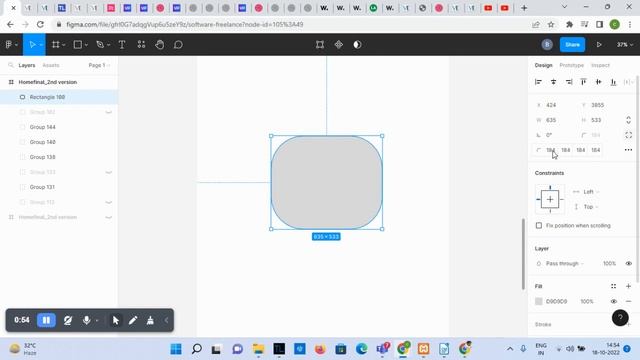Image resolution: width=640 pixels, height=360 pixels.
Task: Open the 37% zoom dropdown
Action: [624, 44]
